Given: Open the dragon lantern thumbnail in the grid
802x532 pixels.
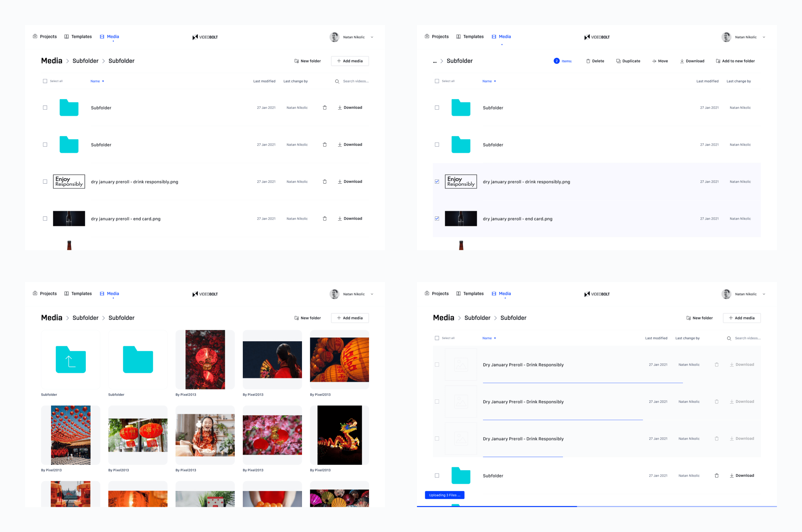Looking at the screenshot, I should click(339, 435).
